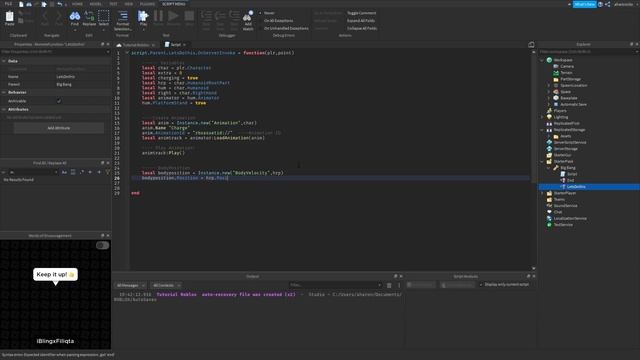The image size is (640, 360).
Task: Select the Never debug errors option
Action: (269, 13)
